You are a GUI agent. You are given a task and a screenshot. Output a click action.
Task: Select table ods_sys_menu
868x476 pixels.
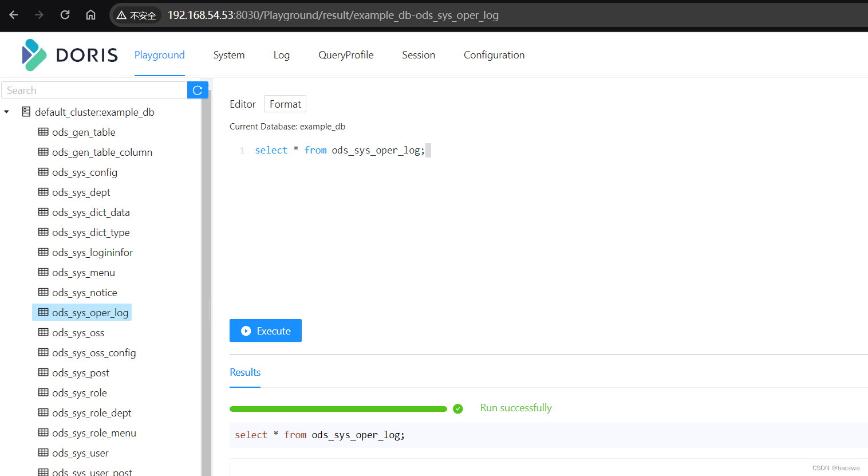pyautogui.click(x=84, y=273)
